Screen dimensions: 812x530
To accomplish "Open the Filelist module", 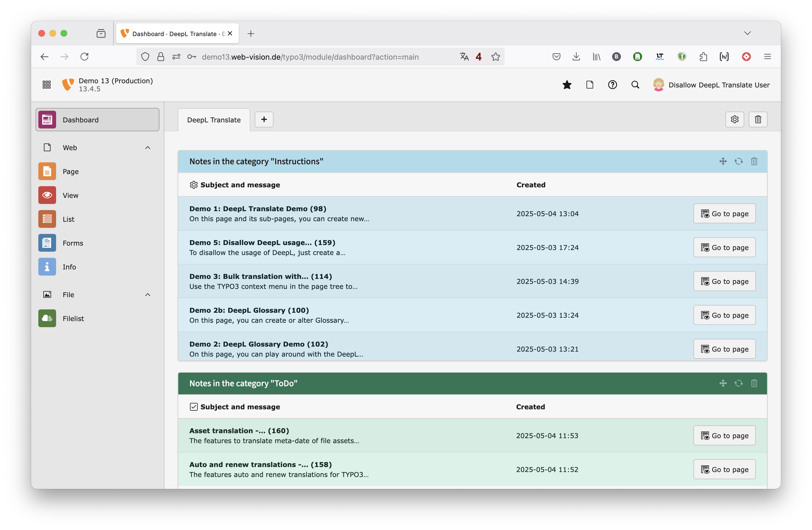I will [97, 318].
